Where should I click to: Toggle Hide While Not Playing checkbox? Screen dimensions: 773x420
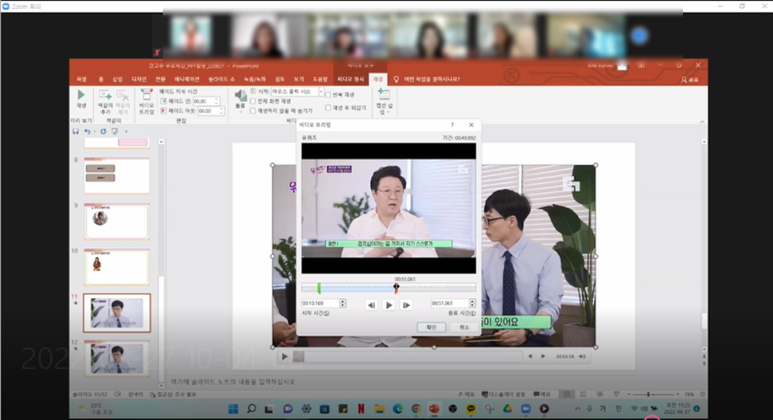click(253, 111)
